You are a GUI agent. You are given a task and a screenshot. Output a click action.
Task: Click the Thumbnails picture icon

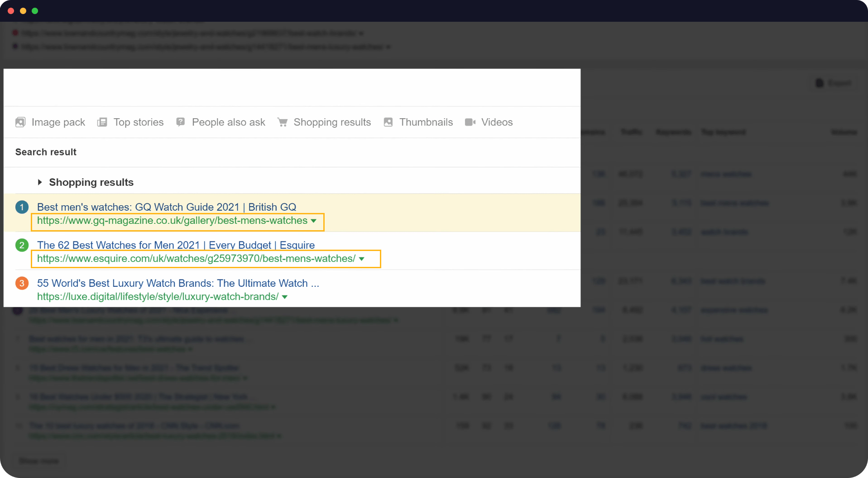coord(388,122)
